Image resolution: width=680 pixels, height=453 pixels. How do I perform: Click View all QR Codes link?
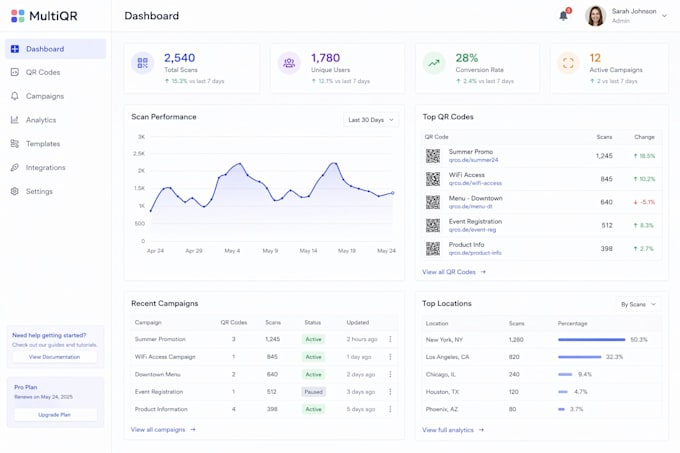pyautogui.click(x=454, y=272)
